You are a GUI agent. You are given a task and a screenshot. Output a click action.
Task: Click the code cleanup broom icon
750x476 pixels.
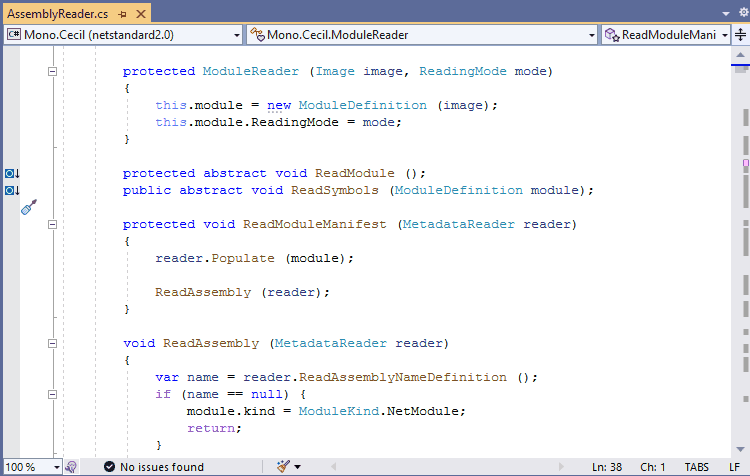coord(283,466)
